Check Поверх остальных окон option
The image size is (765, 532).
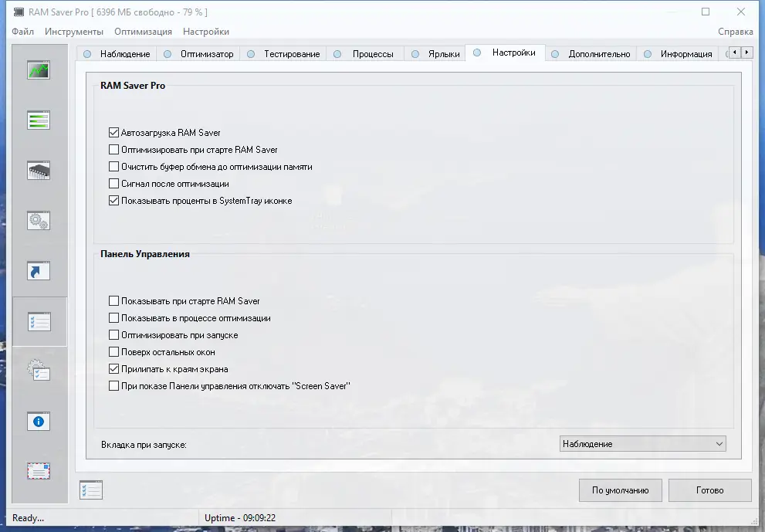click(x=113, y=352)
